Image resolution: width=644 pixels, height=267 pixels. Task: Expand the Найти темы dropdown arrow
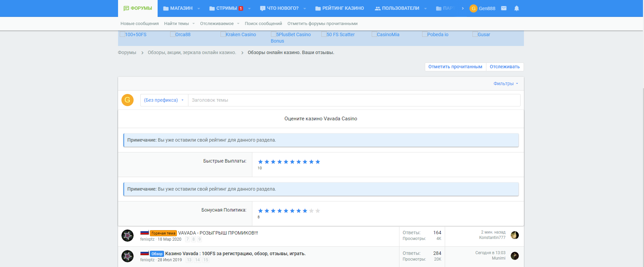(x=193, y=24)
